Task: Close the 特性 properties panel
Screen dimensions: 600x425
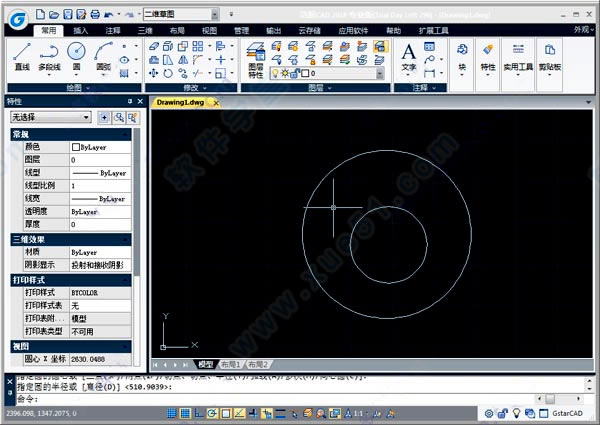Action: click(x=140, y=101)
